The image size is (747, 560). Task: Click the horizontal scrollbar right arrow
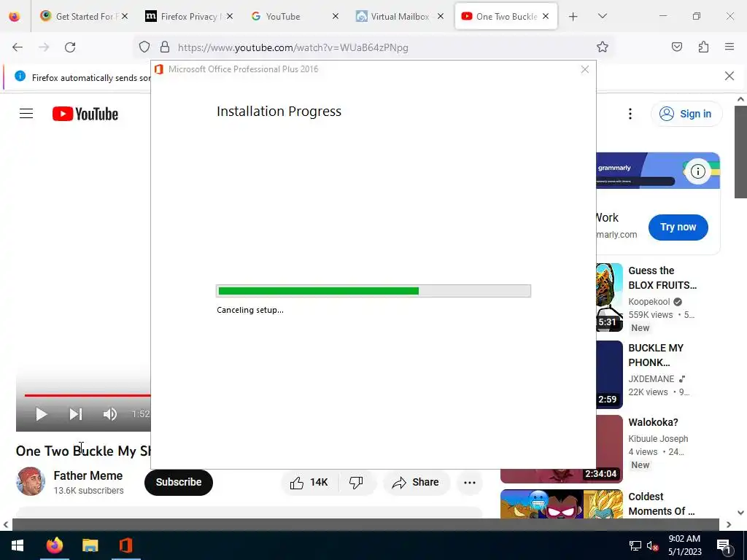pyautogui.click(x=729, y=525)
